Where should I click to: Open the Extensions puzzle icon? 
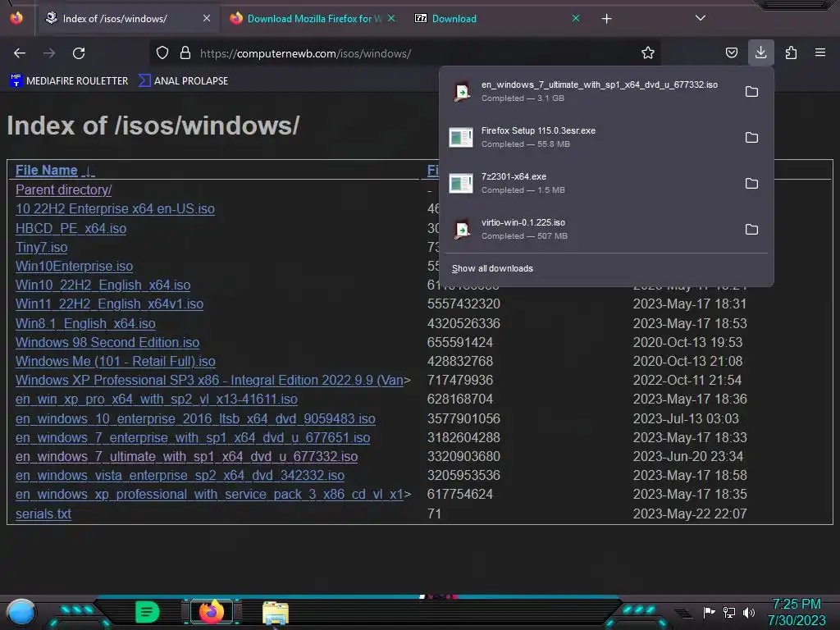click(791, 53)
